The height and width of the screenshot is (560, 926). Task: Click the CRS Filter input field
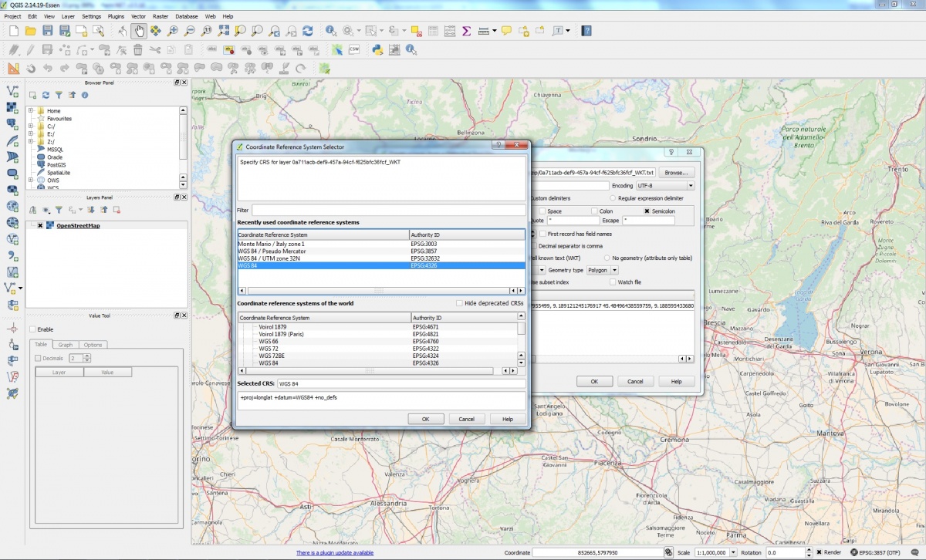(x=388, y=210)
